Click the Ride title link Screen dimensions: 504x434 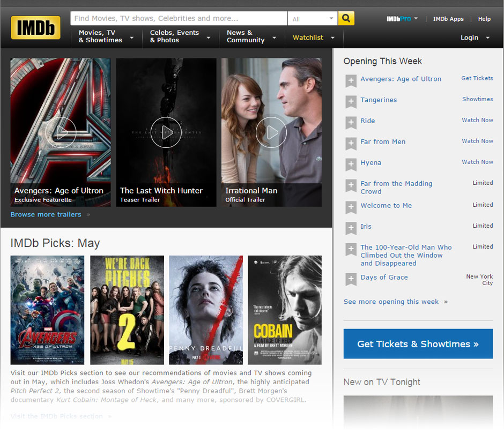tap(368, 121)
